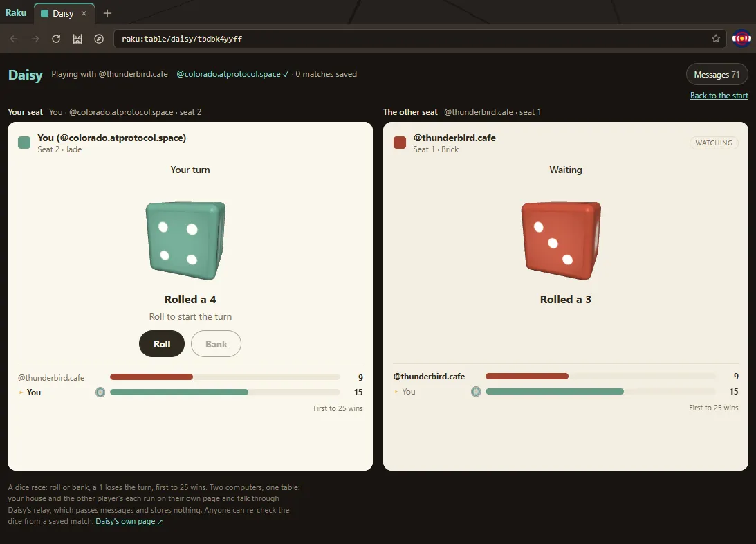Open the profile avatar in the toolbar

(741, 39)
